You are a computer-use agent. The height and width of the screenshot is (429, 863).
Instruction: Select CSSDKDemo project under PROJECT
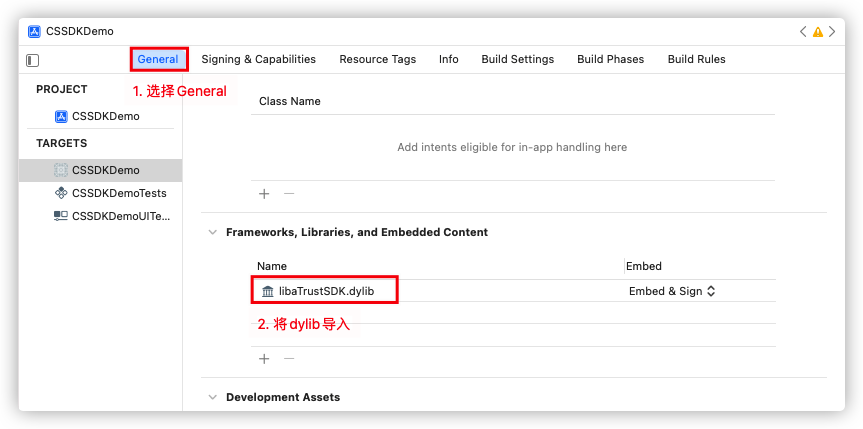(105, 116)
